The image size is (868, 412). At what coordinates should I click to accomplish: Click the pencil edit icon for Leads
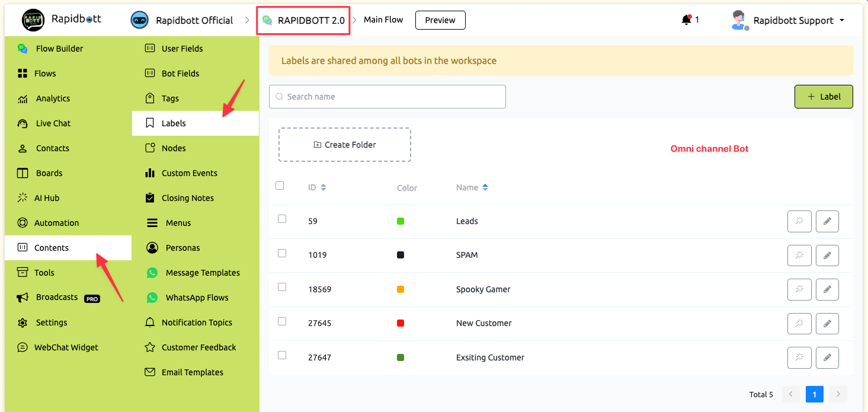click(x=827, y=221)
